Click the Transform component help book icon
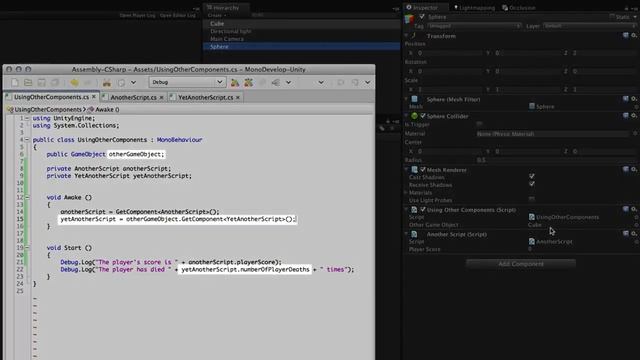Screen dimensions: 640x360 coord(626,36)
